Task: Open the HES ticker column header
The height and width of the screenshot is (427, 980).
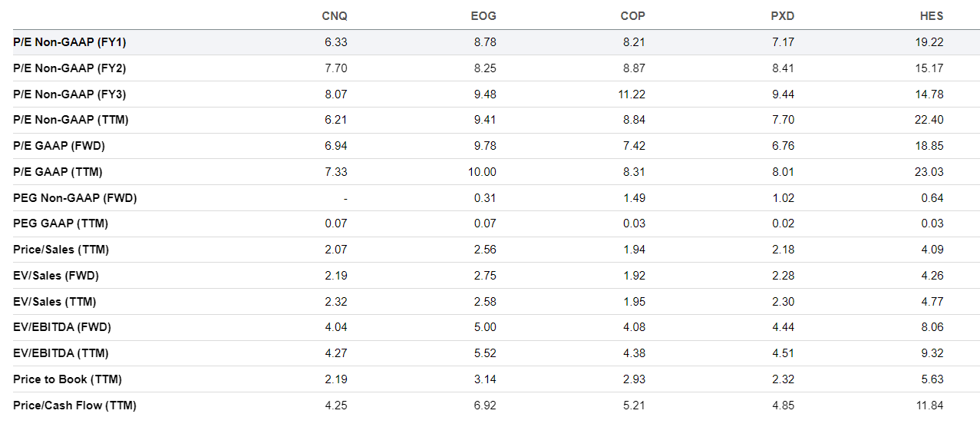Action: click(x=931, y=16)
